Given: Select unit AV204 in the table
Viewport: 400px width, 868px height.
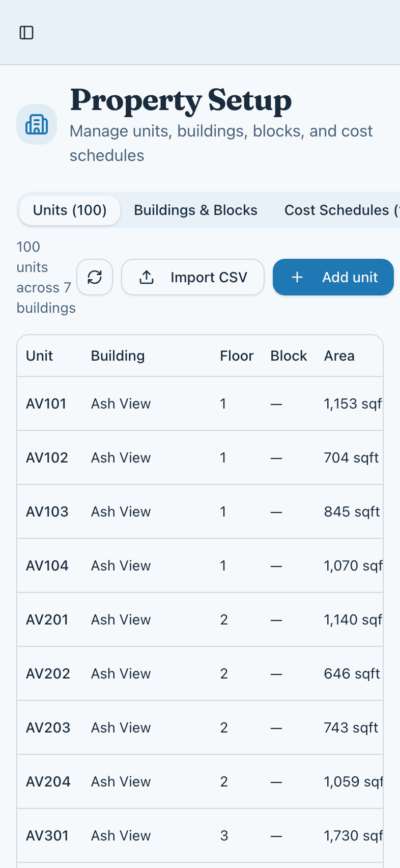Looking at the screenshot, I should click(48, 782).
